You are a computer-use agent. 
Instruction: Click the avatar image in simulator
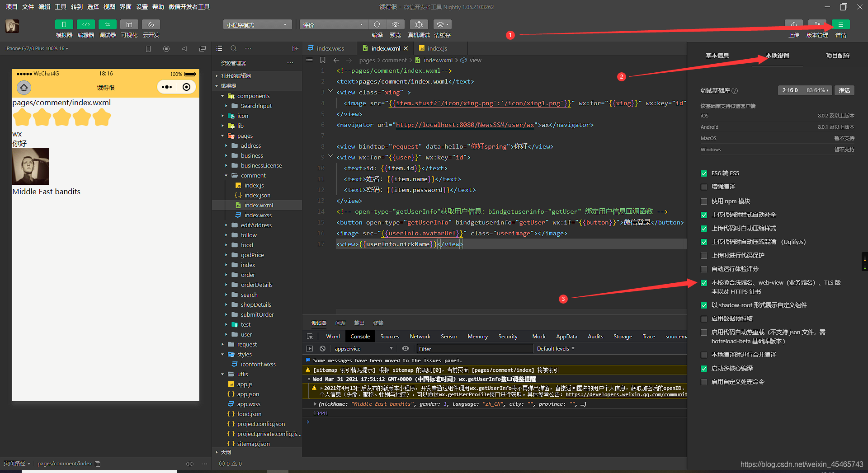31,166
